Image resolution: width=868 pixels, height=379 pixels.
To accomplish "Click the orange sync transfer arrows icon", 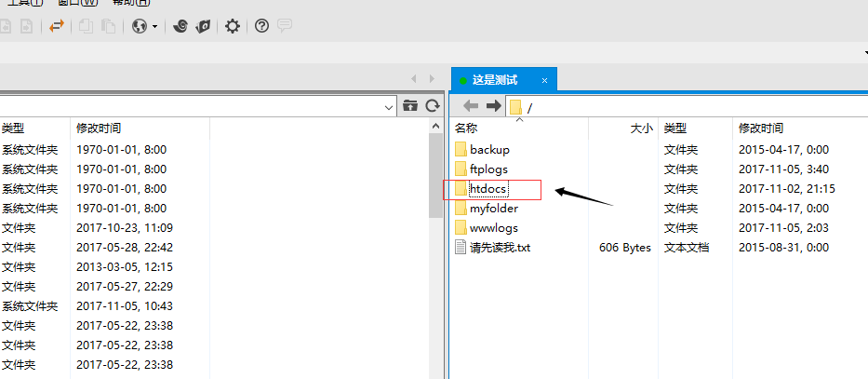I will point(57,26).
